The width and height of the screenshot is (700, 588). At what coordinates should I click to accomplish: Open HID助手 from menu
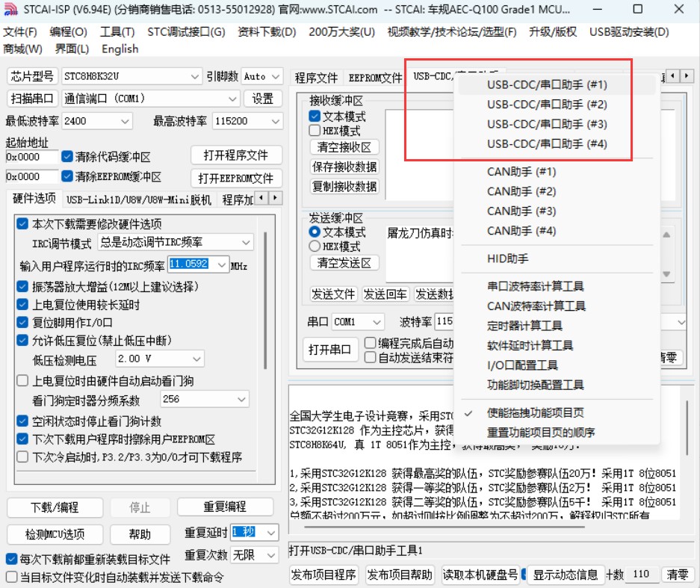click(x=557, y=259)
